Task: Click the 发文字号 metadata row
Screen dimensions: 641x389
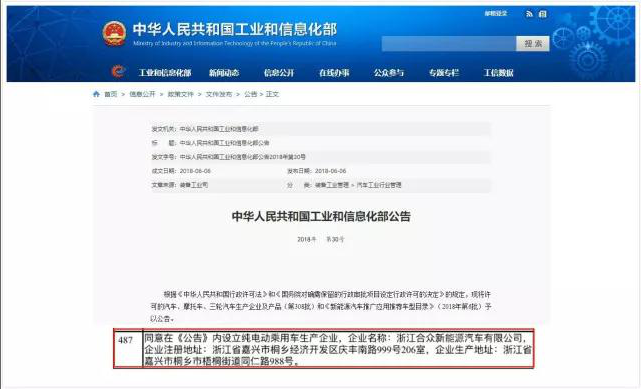Action: pyautogui.click(x=321, y=156)
